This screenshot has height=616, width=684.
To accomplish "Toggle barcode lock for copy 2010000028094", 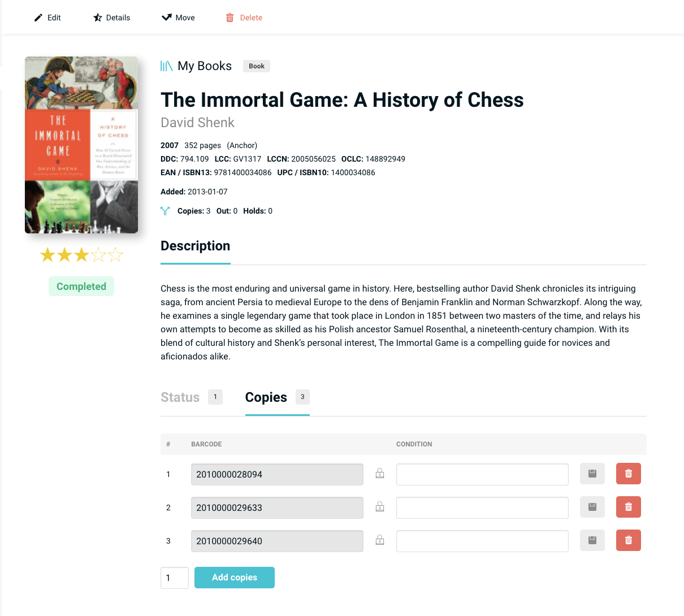I will (x=380, y=474).
